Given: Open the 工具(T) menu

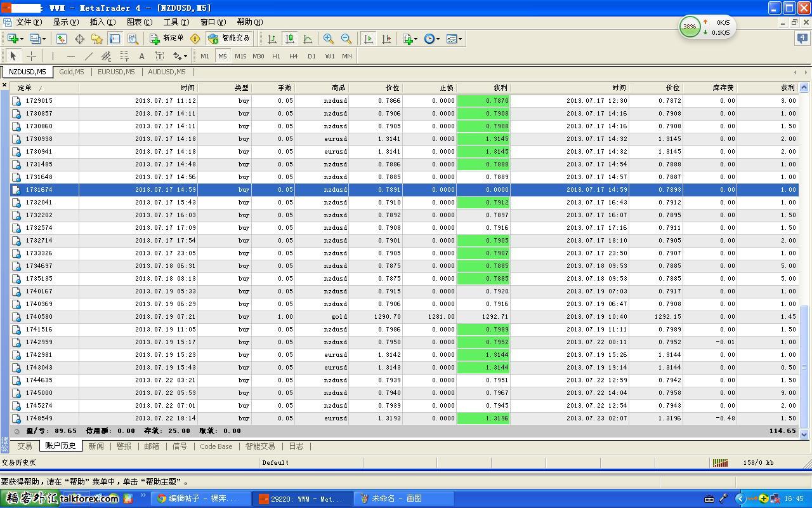Looking at the screenshot, I should pyautogui.click(x=176, y=22).
